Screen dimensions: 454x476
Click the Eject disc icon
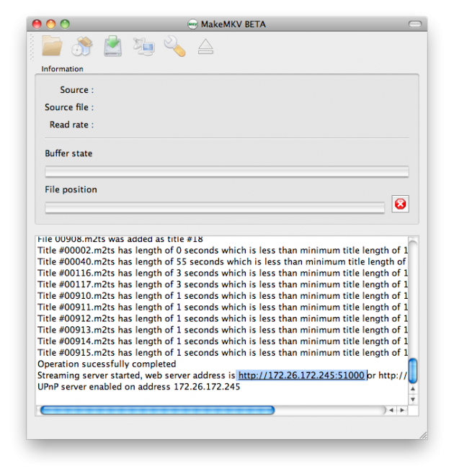click(x=205, y=48)
